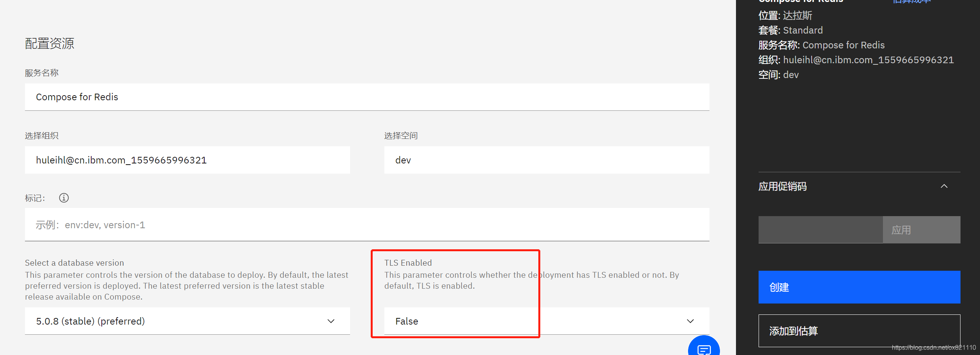
Task: Click the 创建 button
Action: coord(859,287)
